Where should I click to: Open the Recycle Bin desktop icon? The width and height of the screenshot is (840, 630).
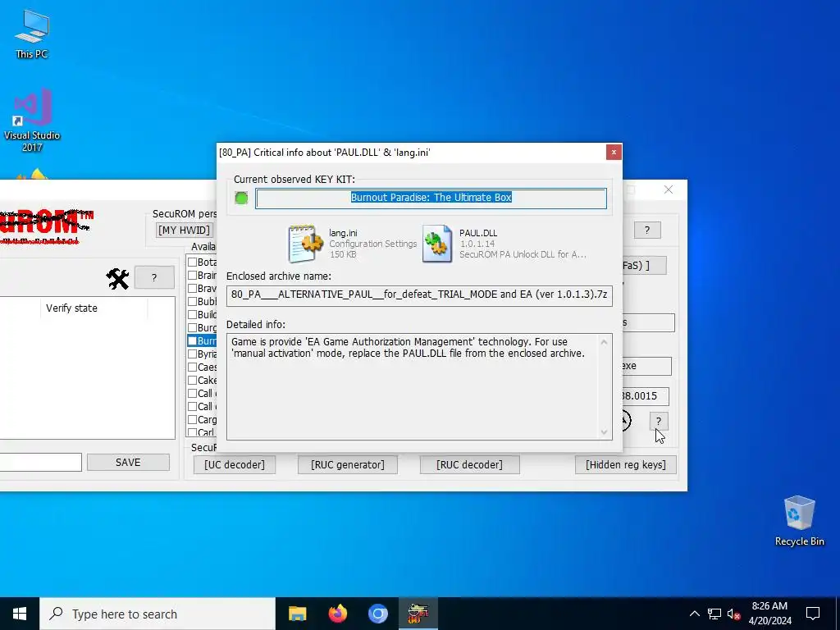tap(799, 521)
